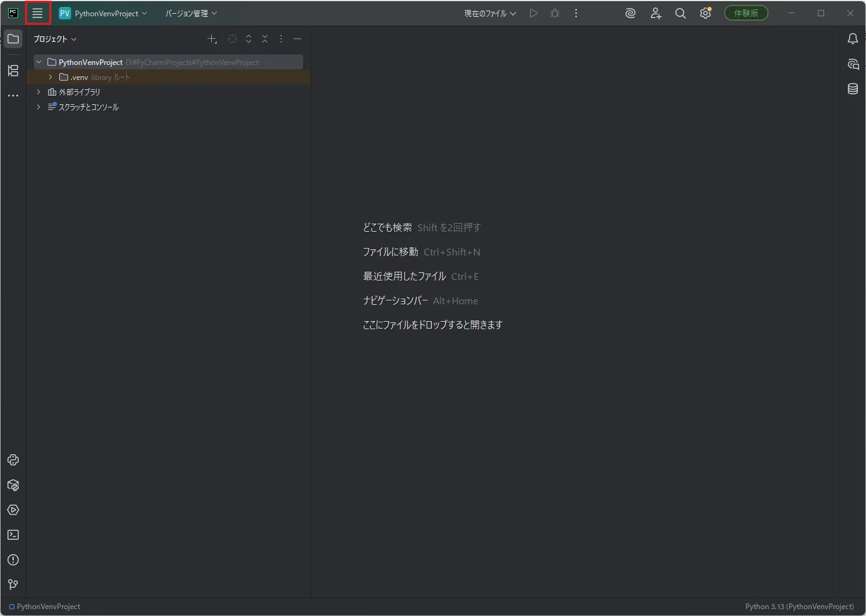The width and height of the screenshot is (866, 616).
Task: Open the Terminal tool window icon
Action: pos(13,535)
